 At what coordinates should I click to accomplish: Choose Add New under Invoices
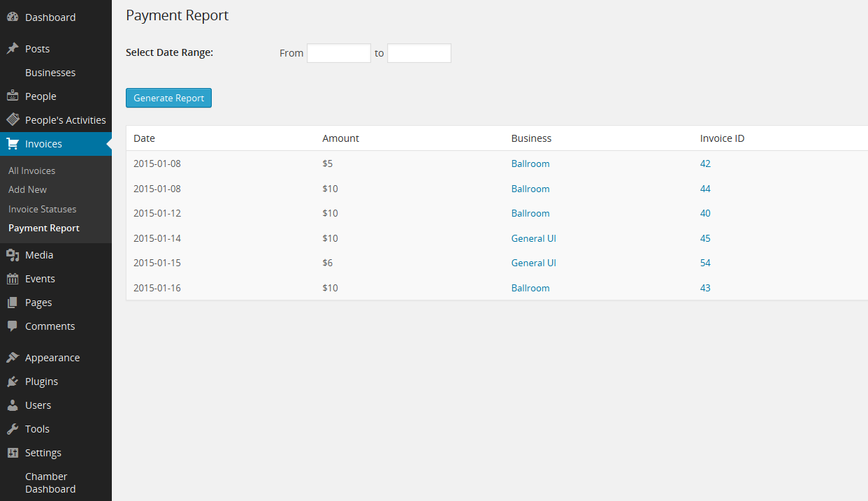[x=28, y=189]
